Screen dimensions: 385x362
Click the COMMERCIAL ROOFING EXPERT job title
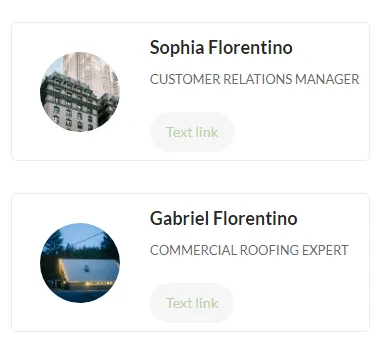[x=249, y=250]
